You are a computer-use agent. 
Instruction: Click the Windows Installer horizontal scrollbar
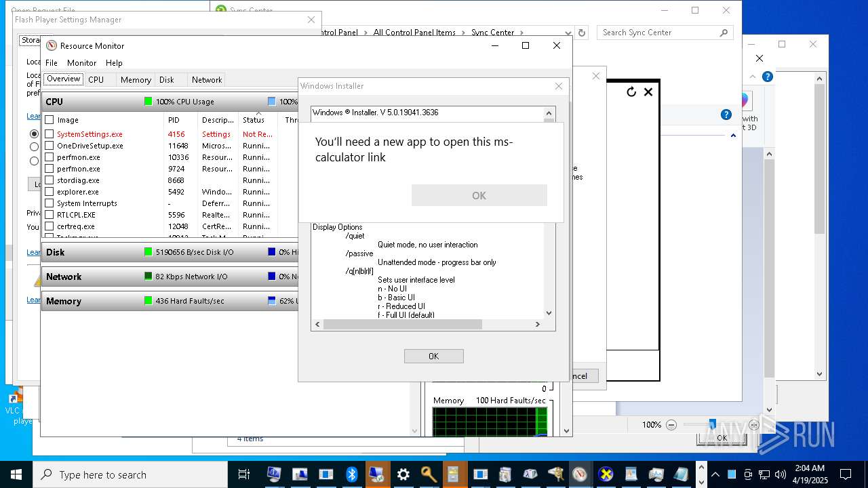pyautogui.click(x=403, y=325)
